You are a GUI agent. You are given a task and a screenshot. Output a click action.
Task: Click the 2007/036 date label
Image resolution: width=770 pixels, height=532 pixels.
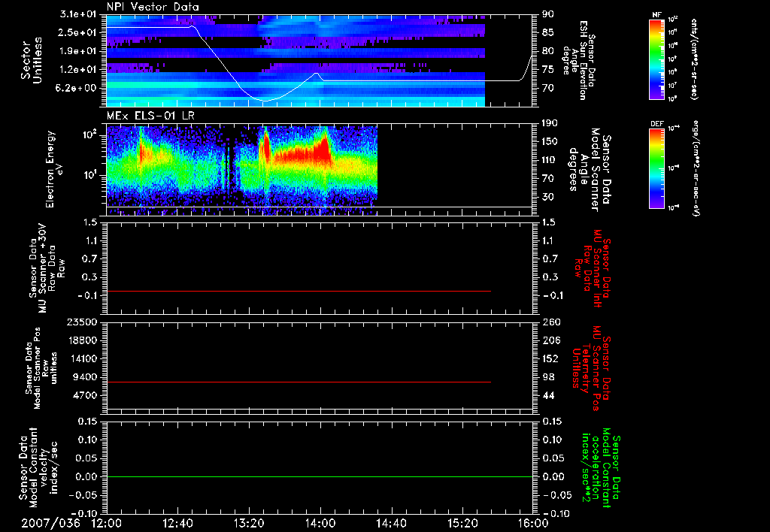(x=50, y=523)
